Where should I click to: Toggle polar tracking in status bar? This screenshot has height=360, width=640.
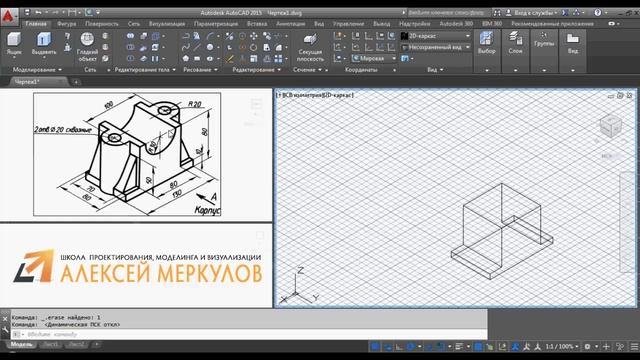click(x=411, y=347)
